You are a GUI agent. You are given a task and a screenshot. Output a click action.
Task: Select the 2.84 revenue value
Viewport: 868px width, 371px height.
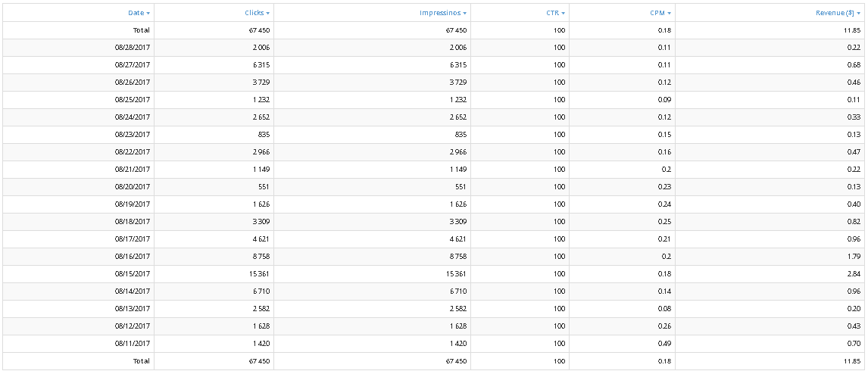853,274
